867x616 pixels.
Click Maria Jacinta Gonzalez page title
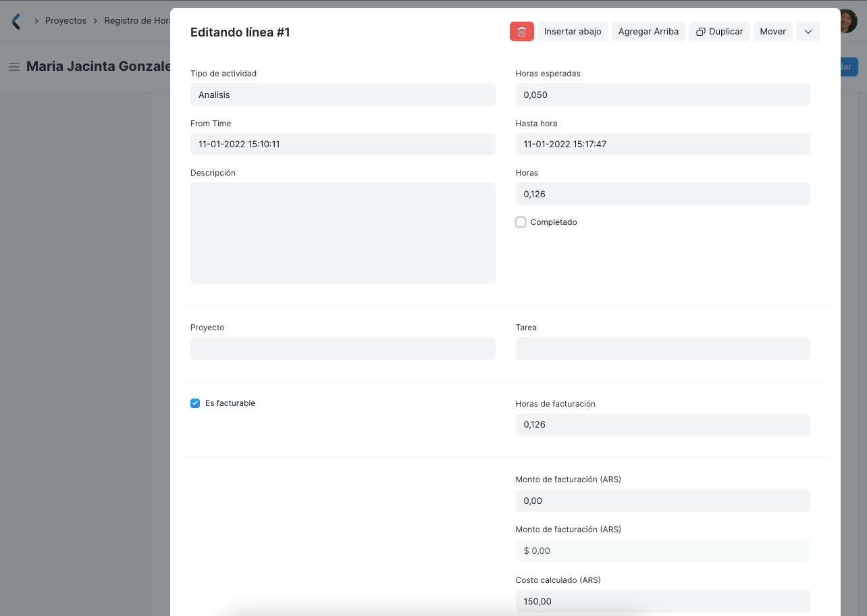(x=98, y=67)
